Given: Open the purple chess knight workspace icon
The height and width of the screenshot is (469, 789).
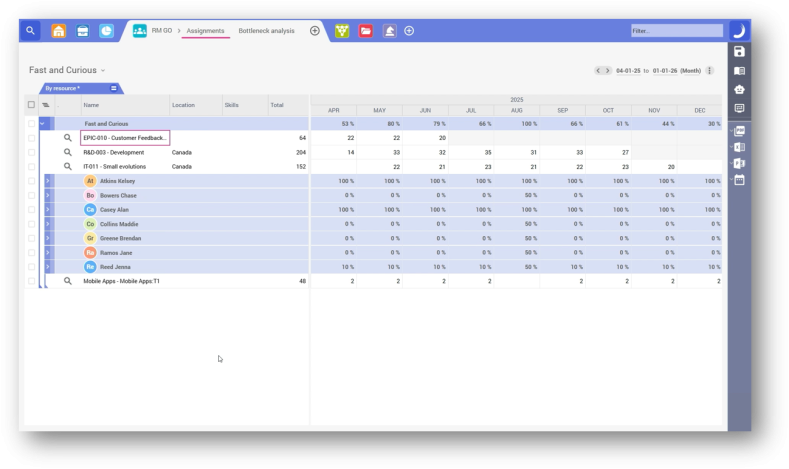Looking at the screenshot, I should [x=389, y=31].
